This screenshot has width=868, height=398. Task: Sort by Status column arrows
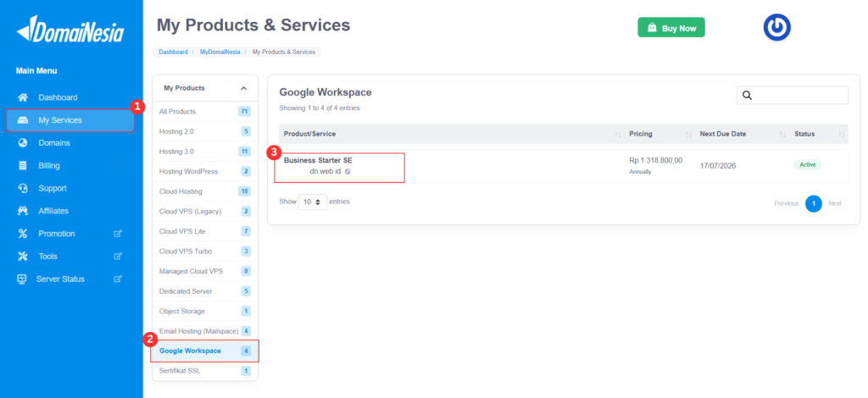click(842, 135)
